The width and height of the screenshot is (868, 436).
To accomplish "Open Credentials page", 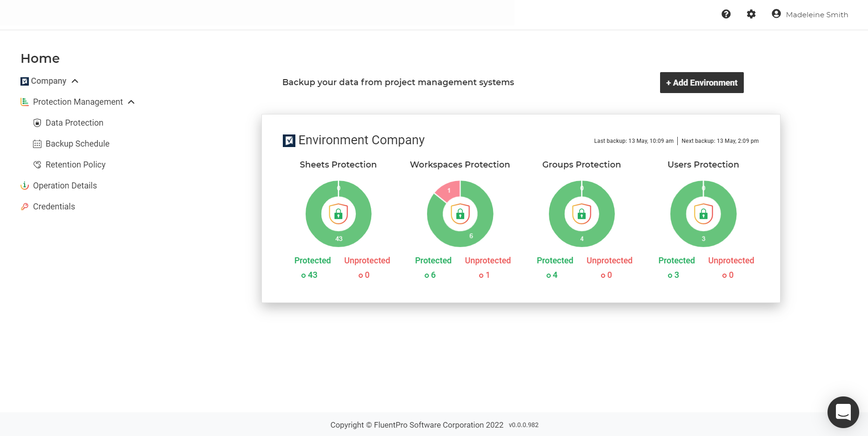I will [54, 207].
